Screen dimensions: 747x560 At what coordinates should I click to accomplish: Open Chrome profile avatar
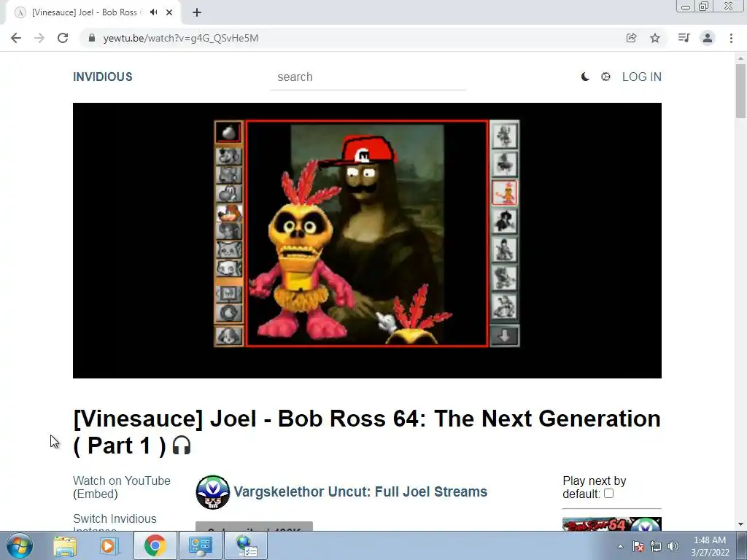pyautogui.click(x=708, y=38)
